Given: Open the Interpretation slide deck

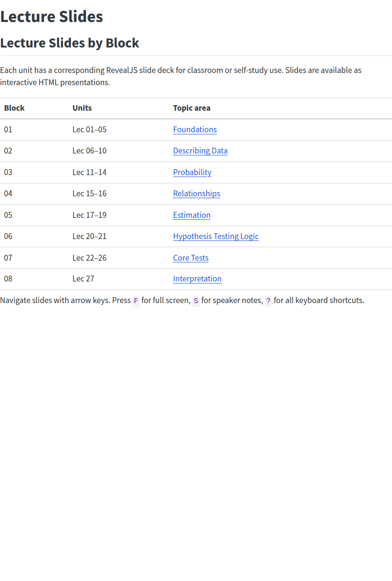Looking at the screenshot, I should pos(197,279).
